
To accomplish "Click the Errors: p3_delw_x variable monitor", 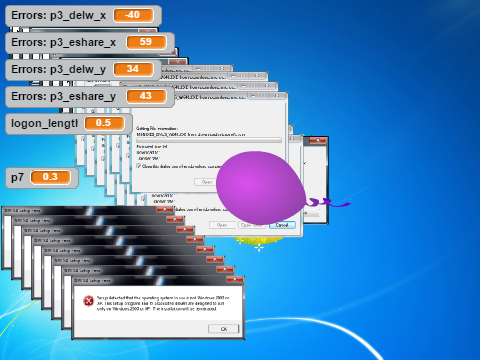I will click(x=83, y=15).
